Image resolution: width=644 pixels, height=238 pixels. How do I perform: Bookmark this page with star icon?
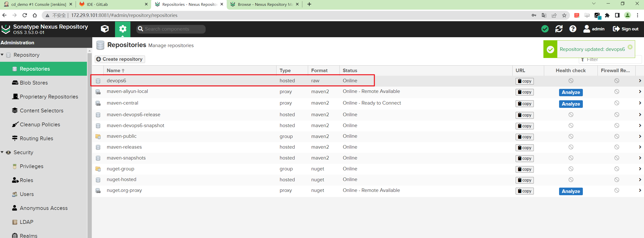pyautogui.click(x=564, y=15)
